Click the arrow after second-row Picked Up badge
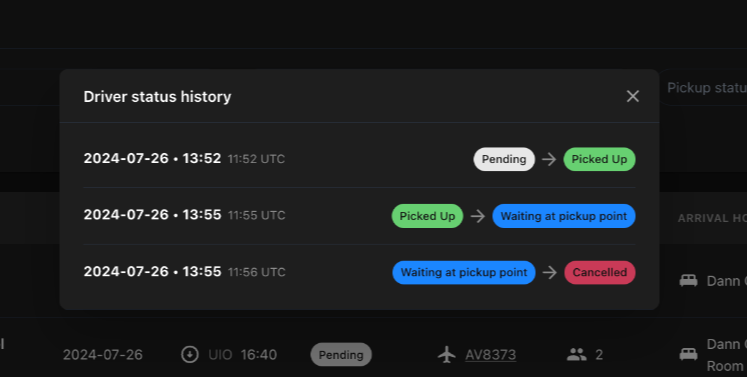The image size is (747, 377). [478, 216]
